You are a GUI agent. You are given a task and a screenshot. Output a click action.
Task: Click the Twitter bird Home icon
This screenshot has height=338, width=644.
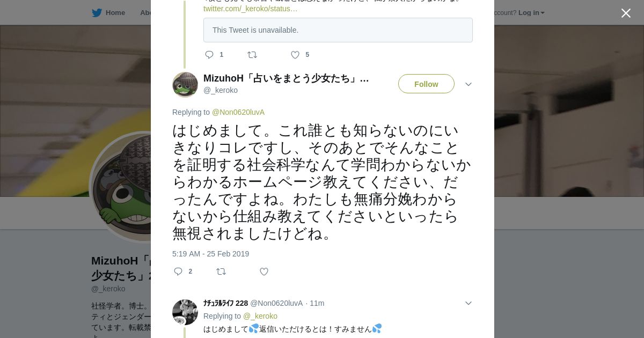coord(97,13)
